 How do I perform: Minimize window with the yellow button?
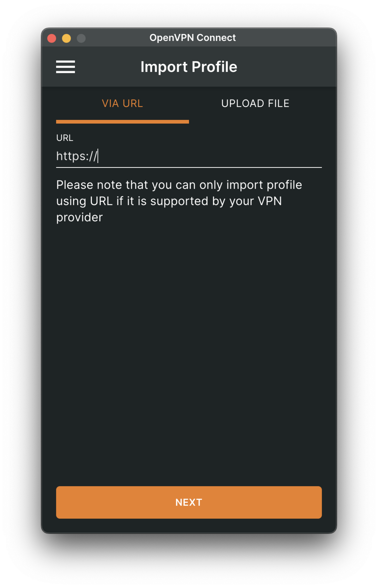[x=66, y=38]
